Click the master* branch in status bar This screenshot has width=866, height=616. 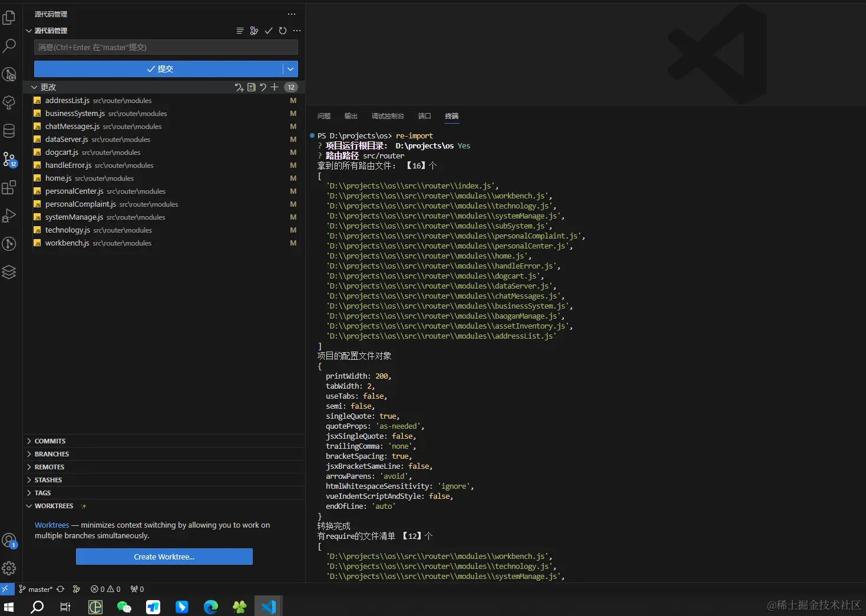pos(36,589)
